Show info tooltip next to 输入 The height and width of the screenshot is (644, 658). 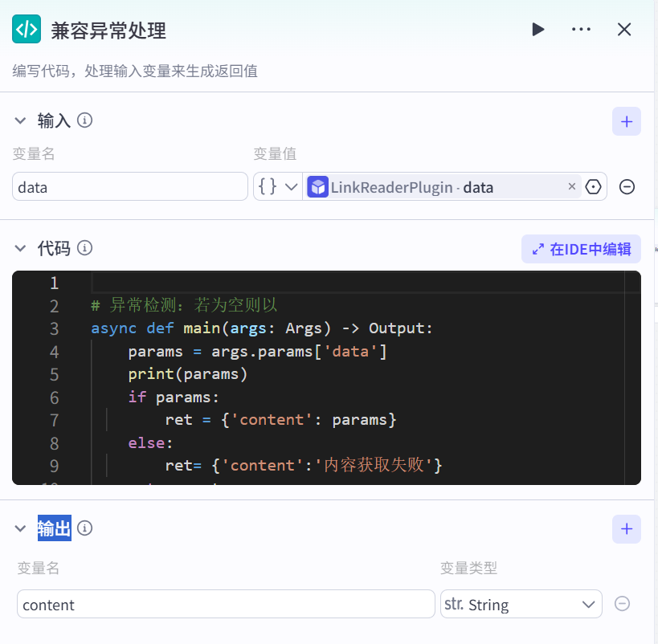click(x=84, y=120)
